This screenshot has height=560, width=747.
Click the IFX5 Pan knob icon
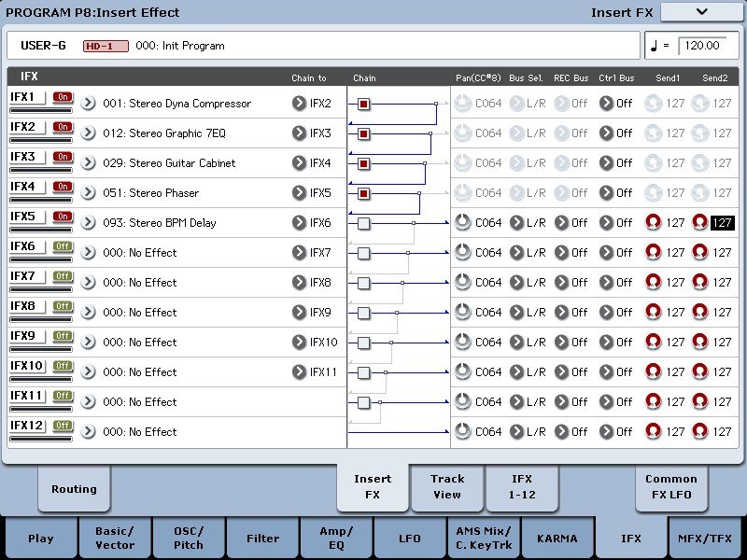(x=463, y=223)
